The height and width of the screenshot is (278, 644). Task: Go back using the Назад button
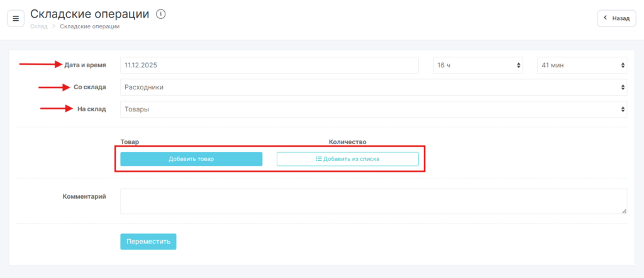616,18
